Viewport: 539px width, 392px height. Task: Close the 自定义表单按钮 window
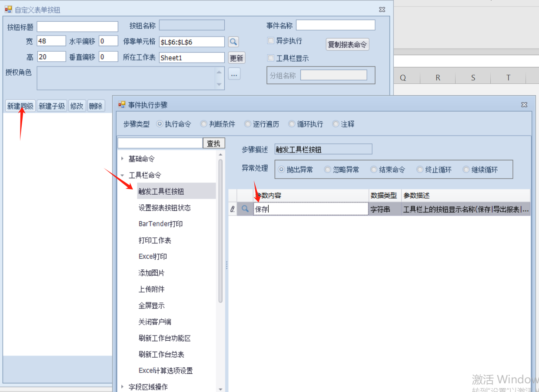[x=382, y=9]
